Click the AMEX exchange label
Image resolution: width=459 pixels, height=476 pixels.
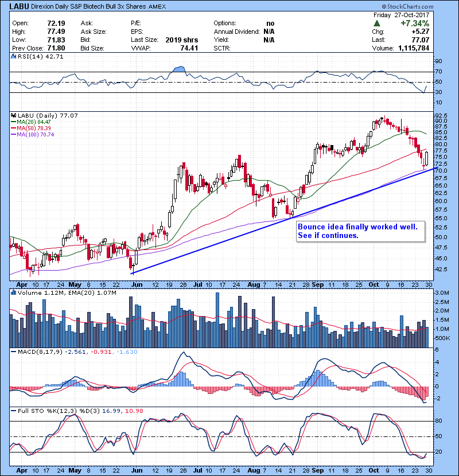tap(157, 7)
